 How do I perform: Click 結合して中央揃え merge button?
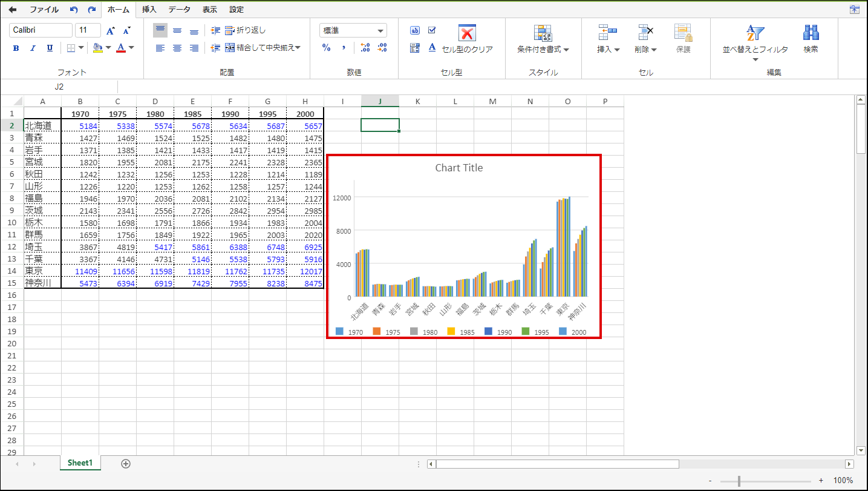click(259, 48)
